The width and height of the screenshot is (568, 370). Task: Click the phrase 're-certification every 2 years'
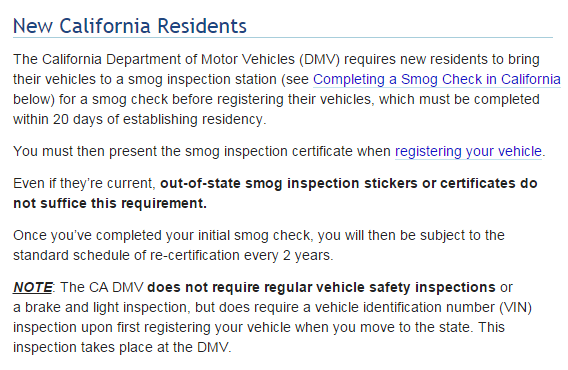tap(241, 255)
